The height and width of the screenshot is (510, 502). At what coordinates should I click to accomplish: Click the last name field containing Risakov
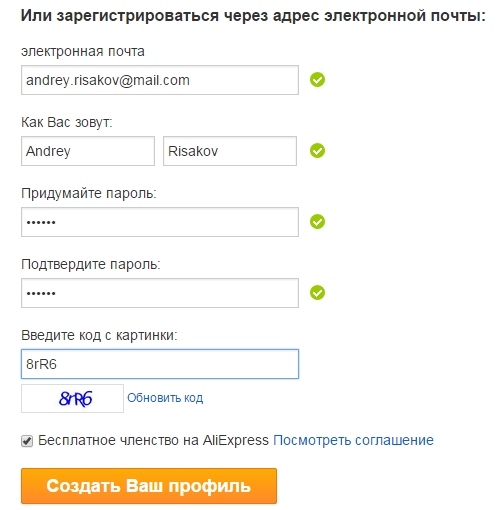230,151
